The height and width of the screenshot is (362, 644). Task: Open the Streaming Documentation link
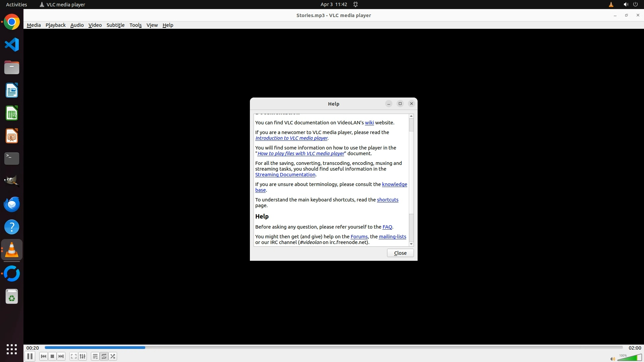coord(285,175)
